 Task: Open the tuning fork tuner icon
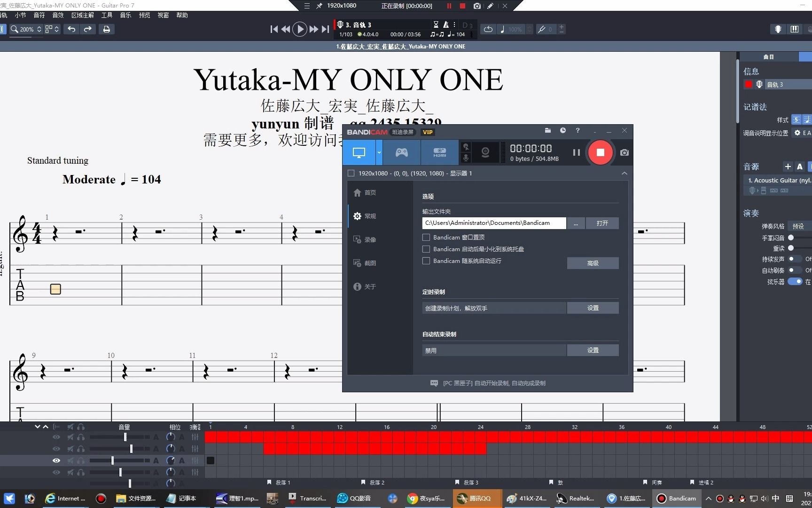541,29
